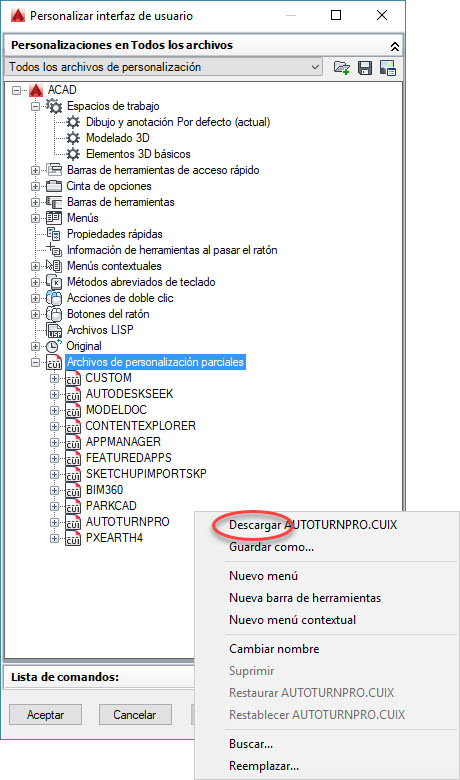Select the Archivos LISP node icon
This screenshot has height=780, width=460.
(54, 330)
